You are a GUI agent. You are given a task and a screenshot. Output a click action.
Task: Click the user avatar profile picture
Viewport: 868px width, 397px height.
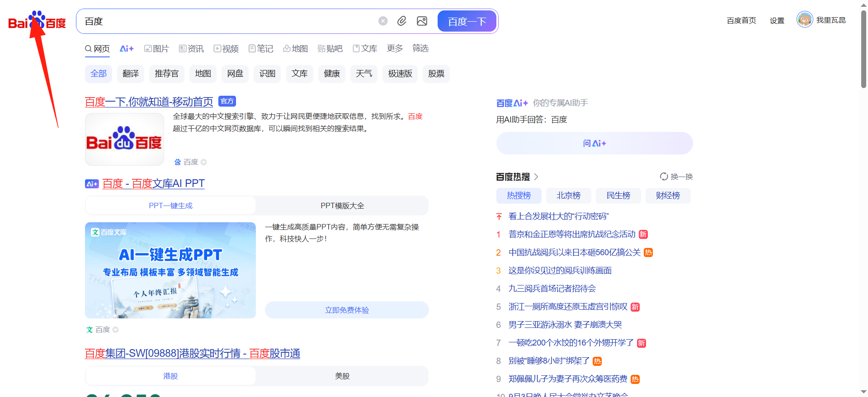(x=805, y=20)
